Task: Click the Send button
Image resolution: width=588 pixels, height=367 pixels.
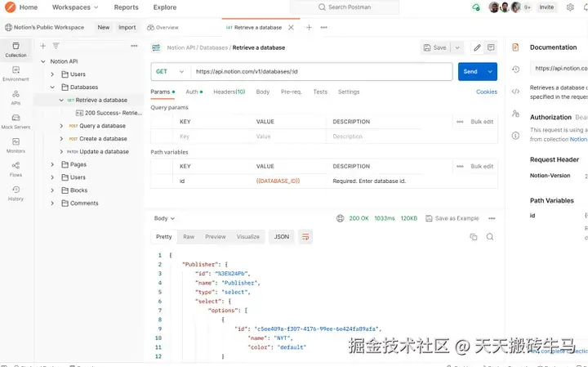Action: [470, 72]
